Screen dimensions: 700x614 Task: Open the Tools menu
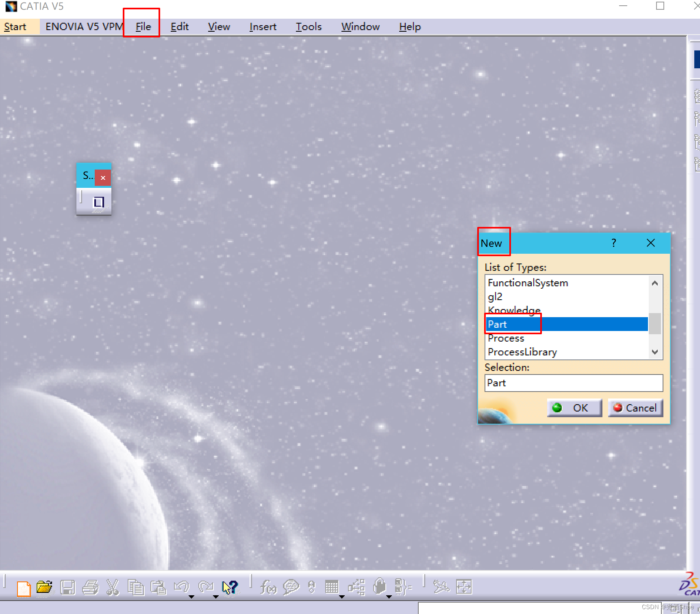point(309,27)
